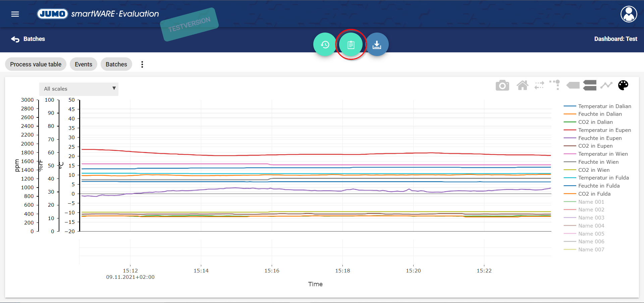Open the color palette icon
The image size is (644, 303).
pos(623,85)
